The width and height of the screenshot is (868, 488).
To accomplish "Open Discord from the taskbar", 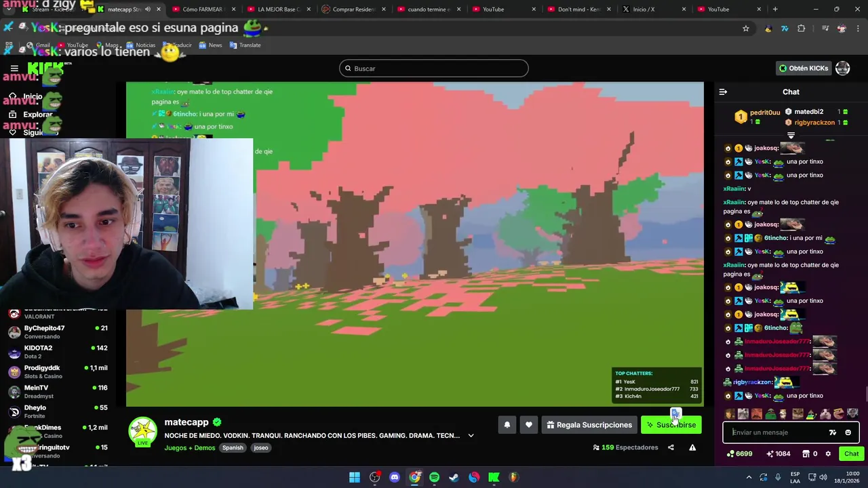I will (x=395, y=477).
